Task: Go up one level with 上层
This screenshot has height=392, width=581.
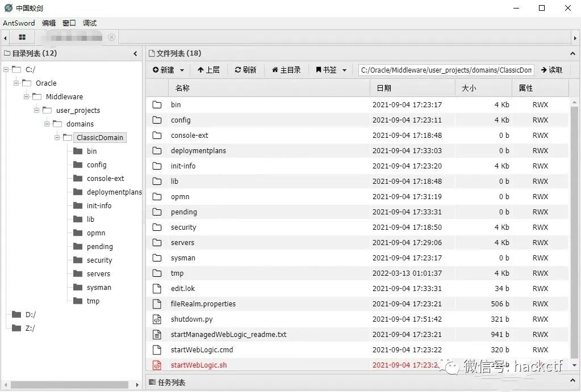Action: pos(208,70)
